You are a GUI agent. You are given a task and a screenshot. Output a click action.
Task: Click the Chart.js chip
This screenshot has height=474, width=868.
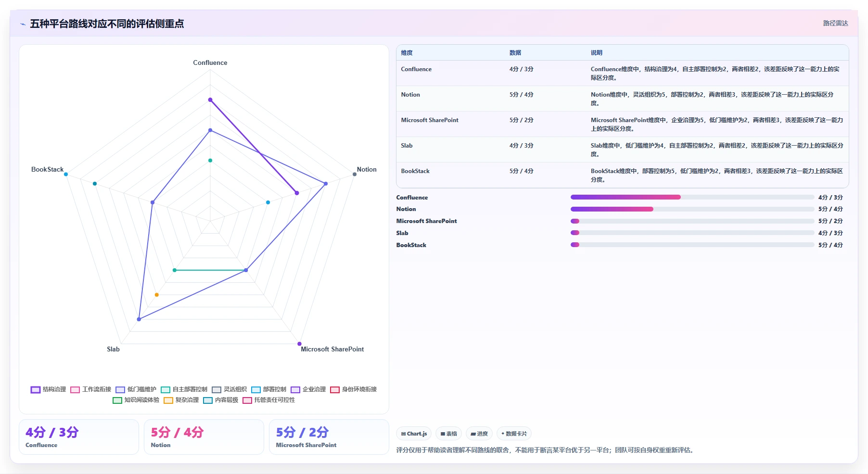click(x=414, y=434)
